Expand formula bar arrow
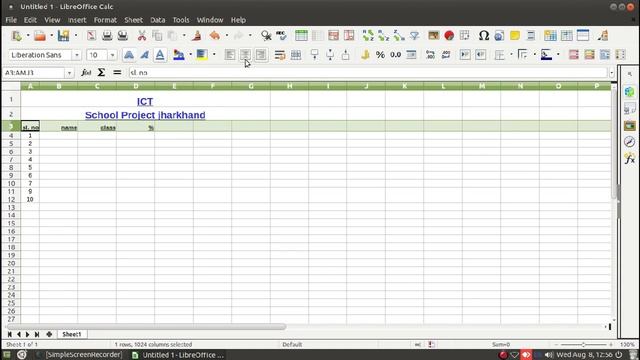The height and width of the screenshot is (360, 640). (611, 73)
